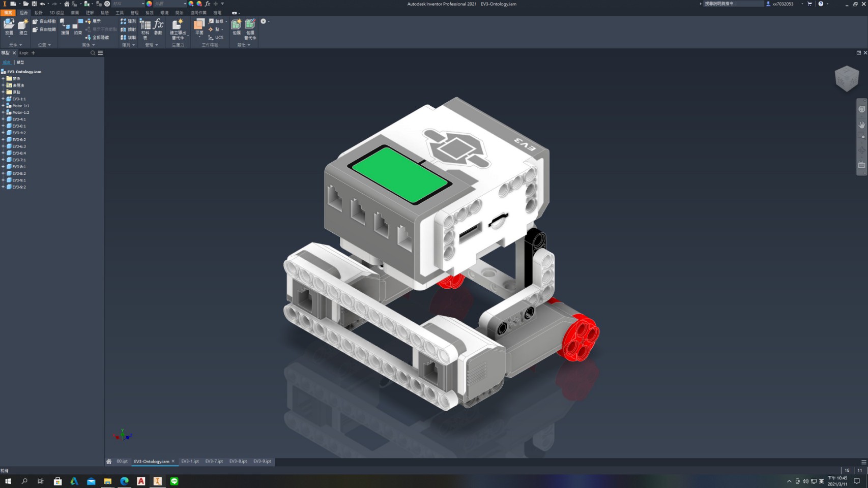Switch to the iLogic browser tab
The width and height of the screenshot is (868, 488).
pos(24,53)
